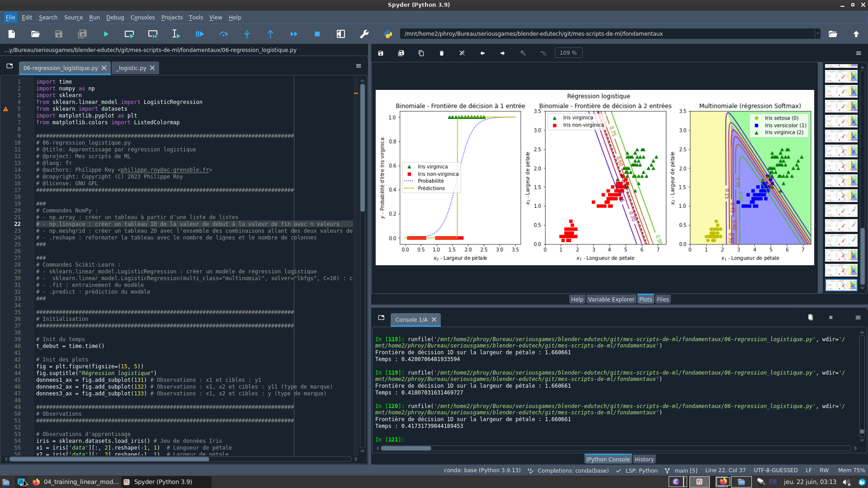The image size is (868, 488).
Task: Run selection or current line
Action: tap(176, 34)
